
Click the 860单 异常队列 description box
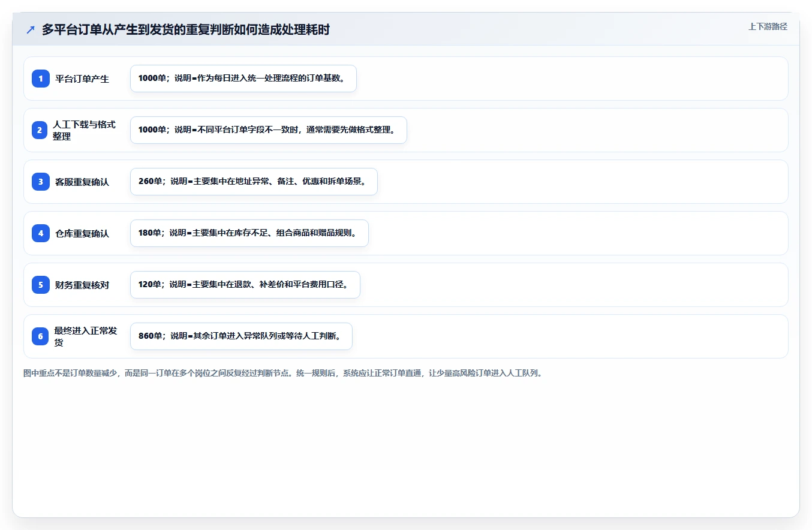pyautogui.click(x=241, y=336)
